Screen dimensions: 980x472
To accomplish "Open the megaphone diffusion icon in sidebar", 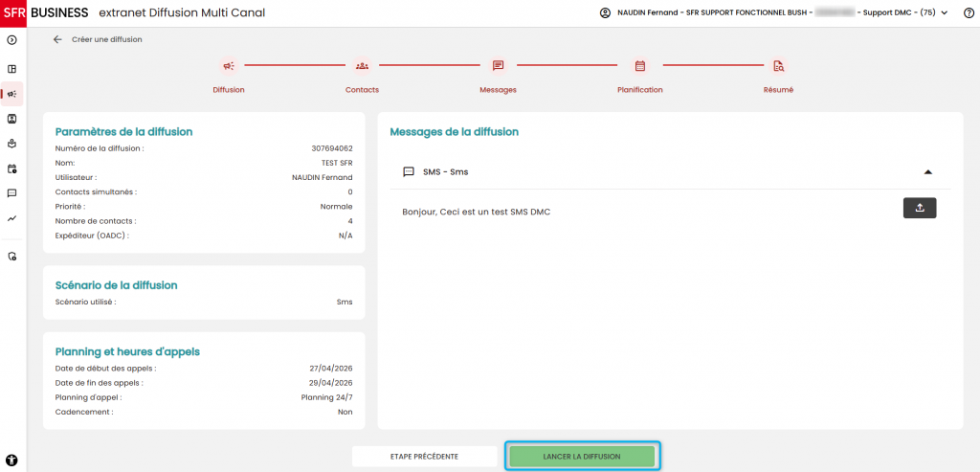I will click(x=11, y=94).
